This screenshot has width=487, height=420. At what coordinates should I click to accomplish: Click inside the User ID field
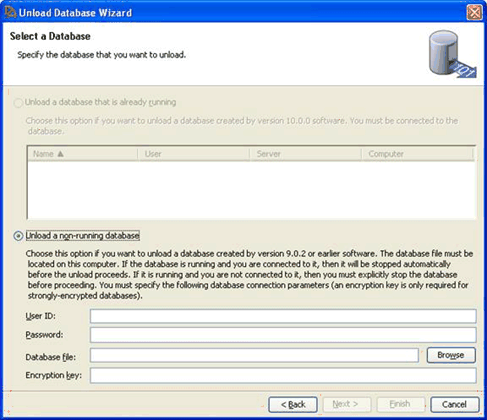pos(283,316)
